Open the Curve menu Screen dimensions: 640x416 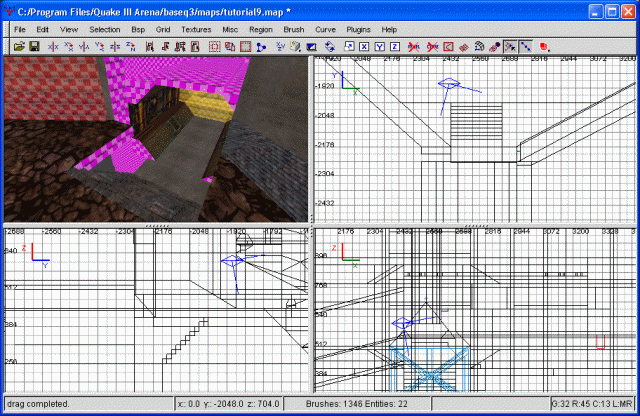point(325,29)
